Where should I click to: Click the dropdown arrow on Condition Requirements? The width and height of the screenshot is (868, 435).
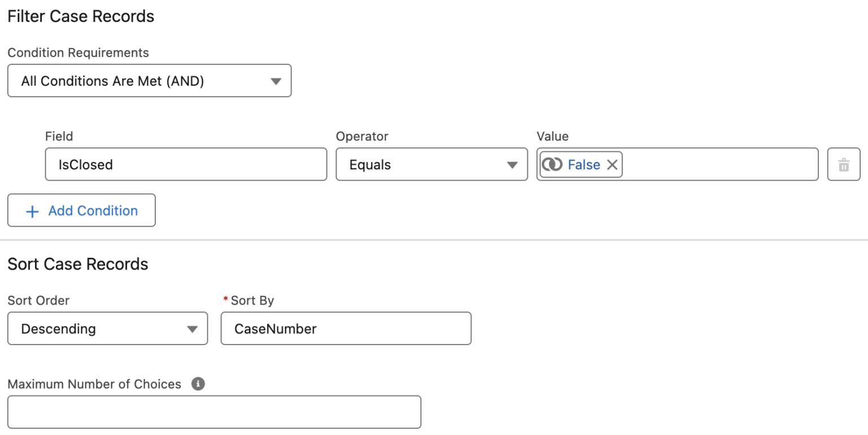(276, 81)
